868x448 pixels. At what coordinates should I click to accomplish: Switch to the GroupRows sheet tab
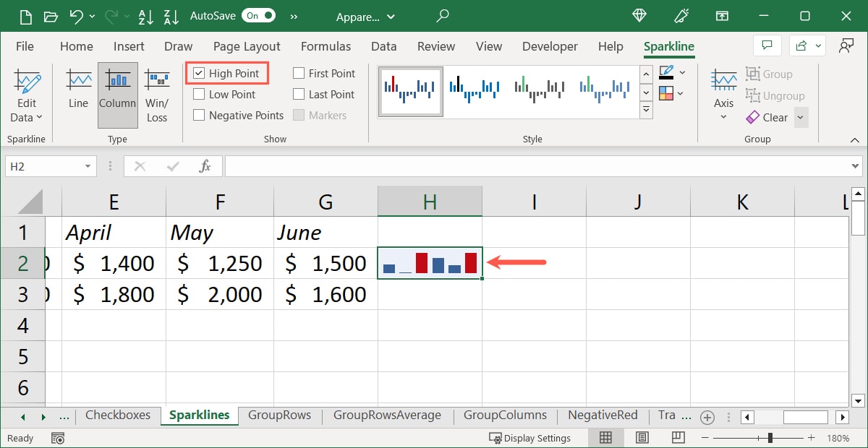click(279, 415)
